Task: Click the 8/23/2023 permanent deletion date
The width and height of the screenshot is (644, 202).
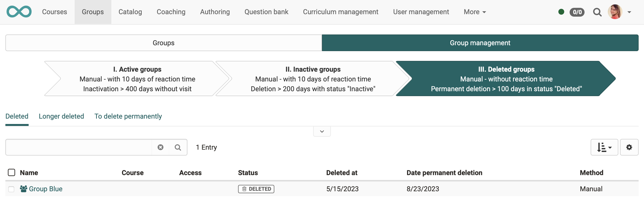Action: point(423,189)
